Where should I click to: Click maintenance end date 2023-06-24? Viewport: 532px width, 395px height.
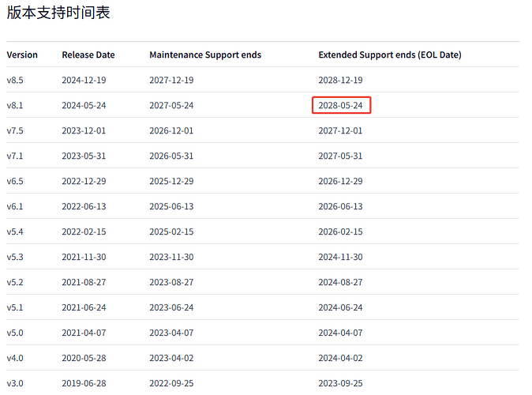click(171, 307)
